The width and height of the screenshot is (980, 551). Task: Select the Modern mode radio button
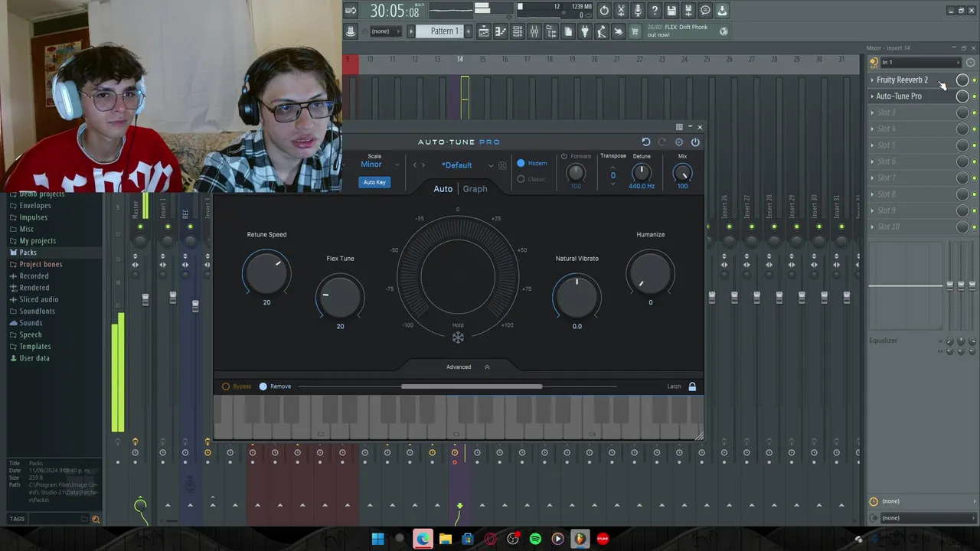(521, 163)
